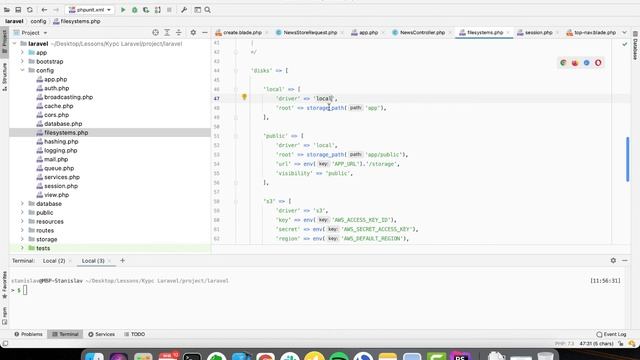This screenshot has width=640, height=360.
Task: Navigate forward with the right arrow
Action: point(56,10)
